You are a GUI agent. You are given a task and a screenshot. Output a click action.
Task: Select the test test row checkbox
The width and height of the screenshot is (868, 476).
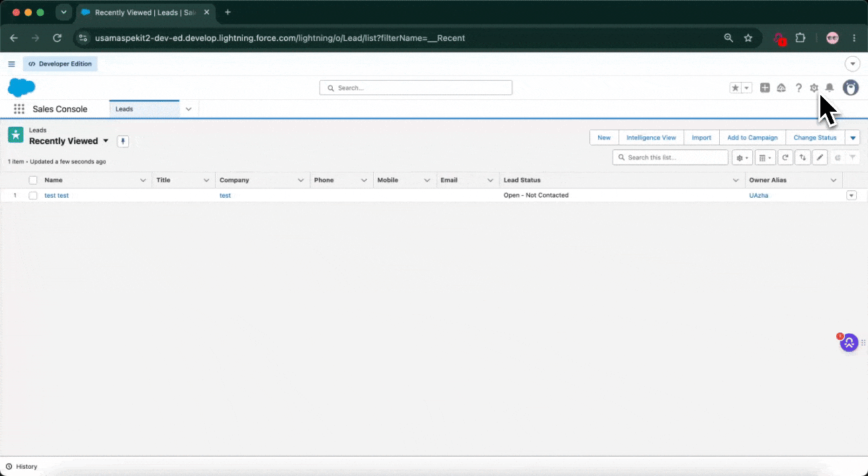(x=33, y=196)
